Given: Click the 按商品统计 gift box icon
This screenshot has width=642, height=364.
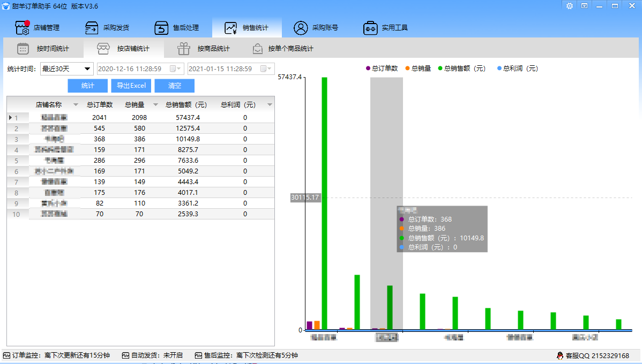Looking at the screenshot, I should point(184,49).
